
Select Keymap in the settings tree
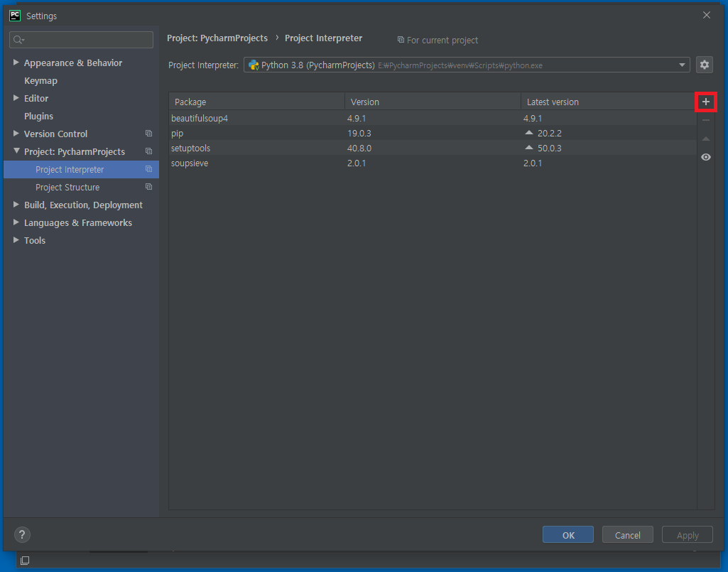click(x=41, y=80)
